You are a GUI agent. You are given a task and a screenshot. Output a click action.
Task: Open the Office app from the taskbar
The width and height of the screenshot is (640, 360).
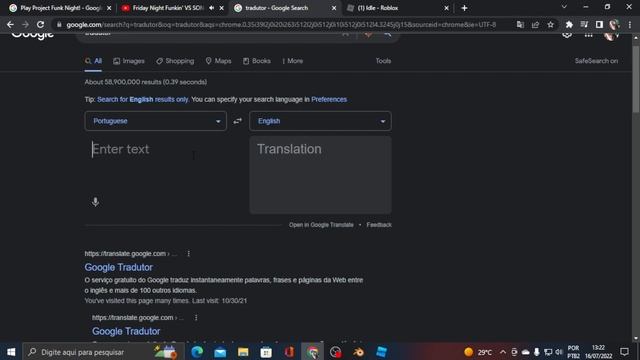click(x=289, y=352)
